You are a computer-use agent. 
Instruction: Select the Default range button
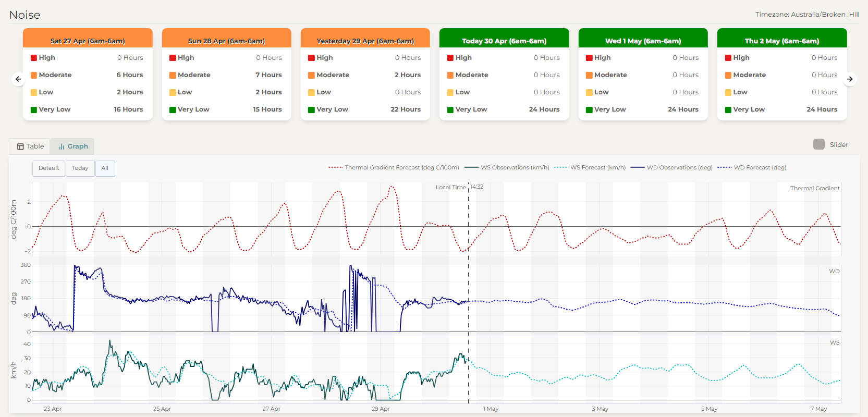coord(48,168)
